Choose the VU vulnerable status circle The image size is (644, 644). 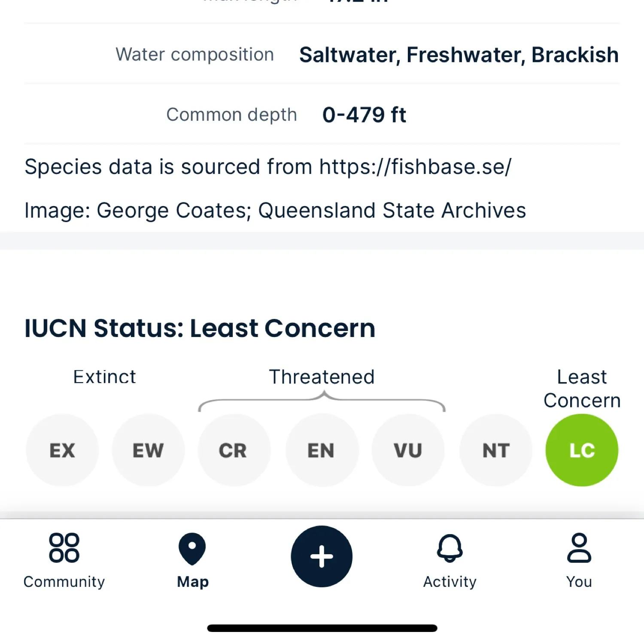pos(408,450)
